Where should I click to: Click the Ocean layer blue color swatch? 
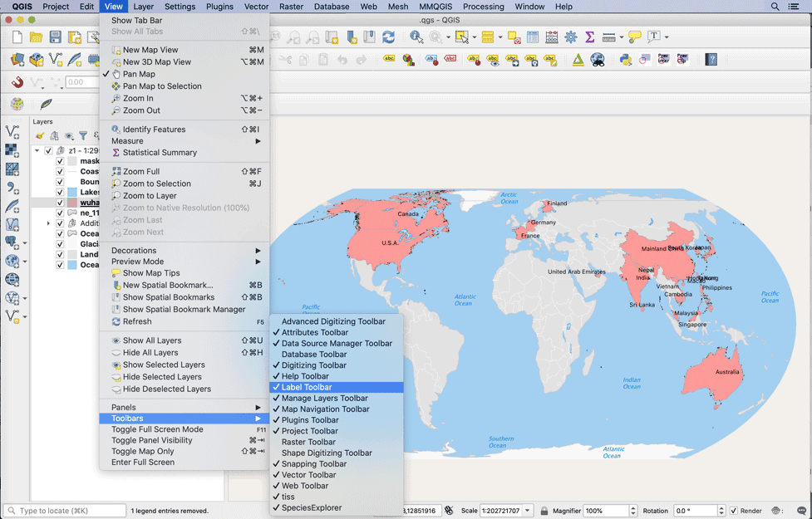pyautogui.click(x=72, y=264)
